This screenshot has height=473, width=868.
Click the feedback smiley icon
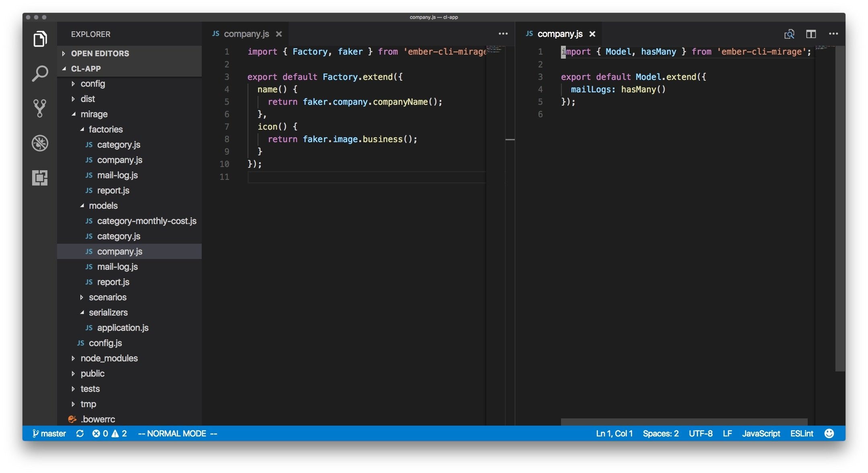pyautogui.click(x=829, y=434)
